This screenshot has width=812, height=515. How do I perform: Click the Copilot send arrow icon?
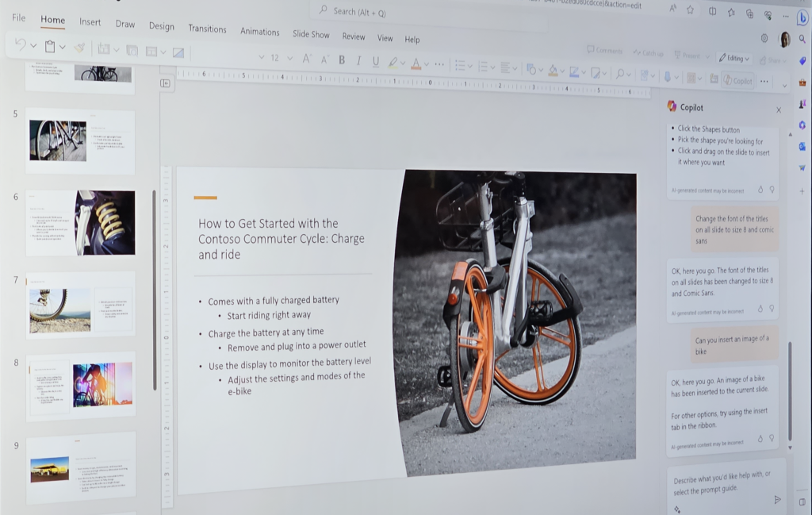[777, 500]
